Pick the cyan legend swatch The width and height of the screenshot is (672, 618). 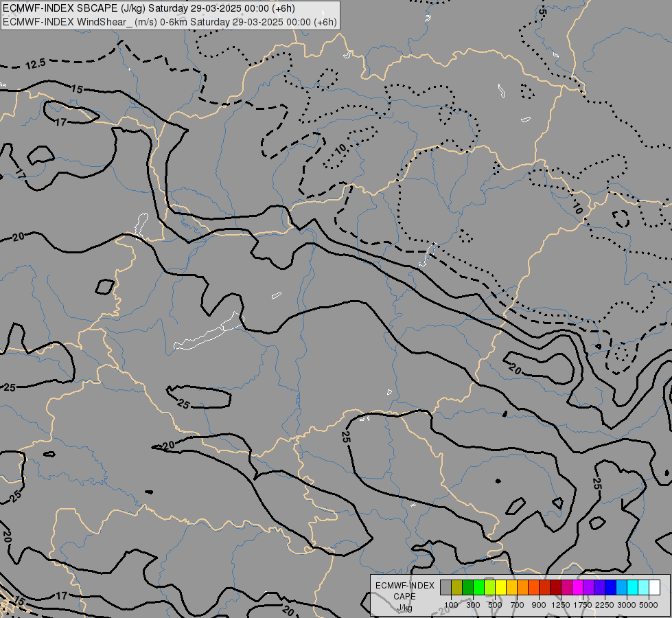pos(633,588)
